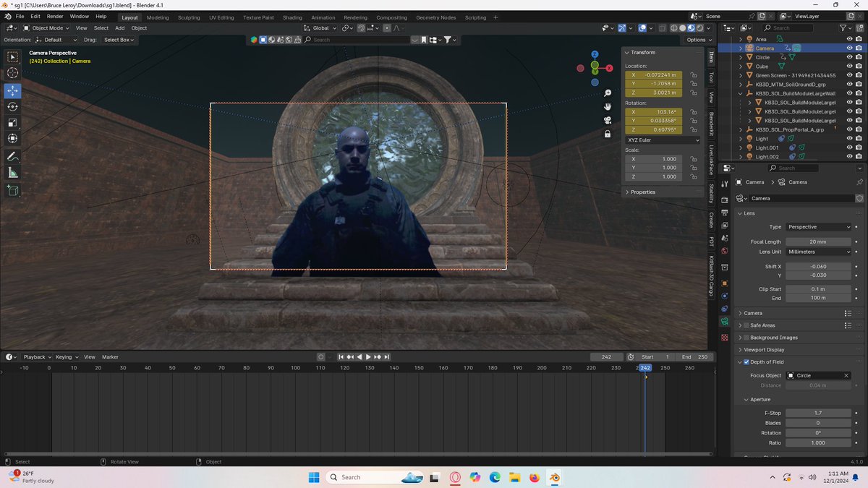This screenshot has width=868, height=488.
Task: Click the pan view hand icon
Action: point(608,106)
